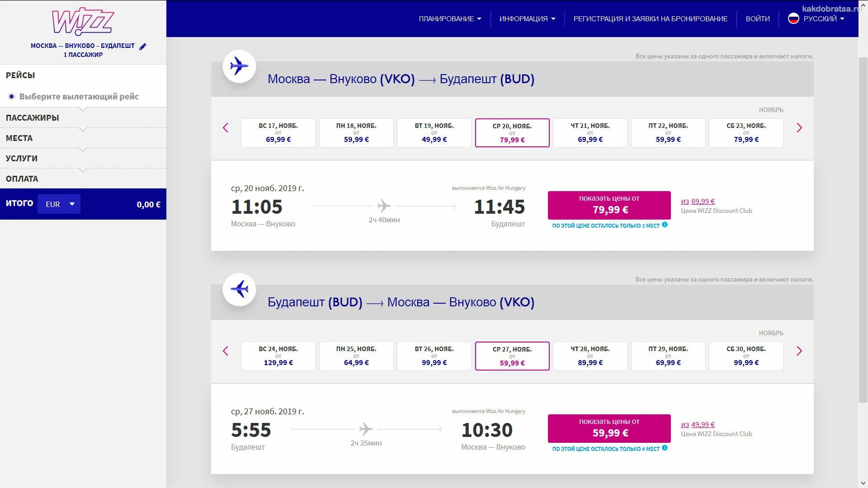Open Регистрация и заявки на бронирование
Screen dimensions: 868x488
click(651, 19)
